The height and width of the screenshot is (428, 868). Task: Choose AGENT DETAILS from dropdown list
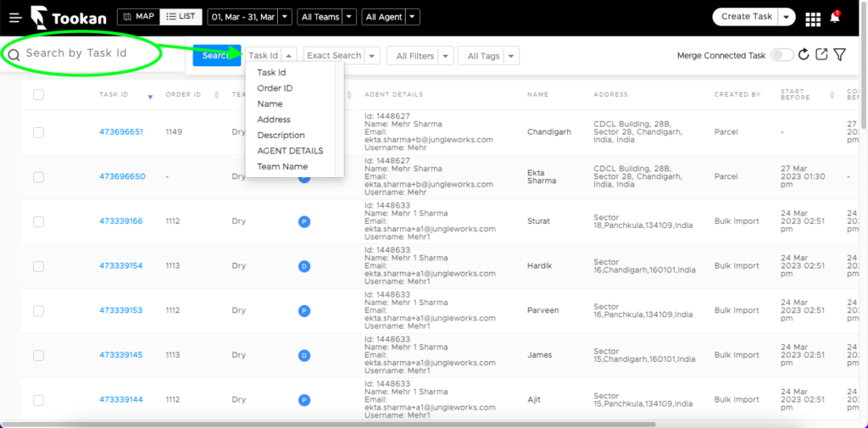pos(290,151)
